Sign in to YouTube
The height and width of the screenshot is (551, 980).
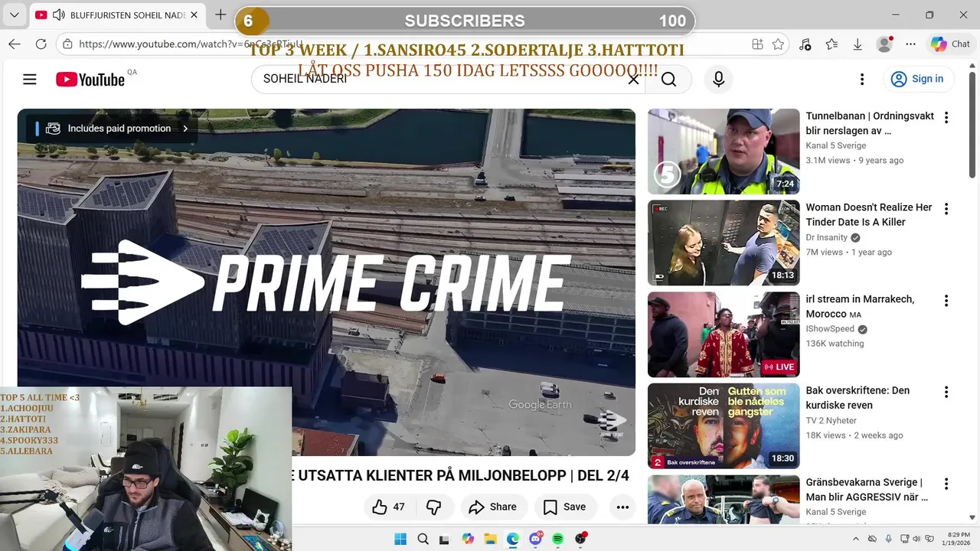(917, 79)
